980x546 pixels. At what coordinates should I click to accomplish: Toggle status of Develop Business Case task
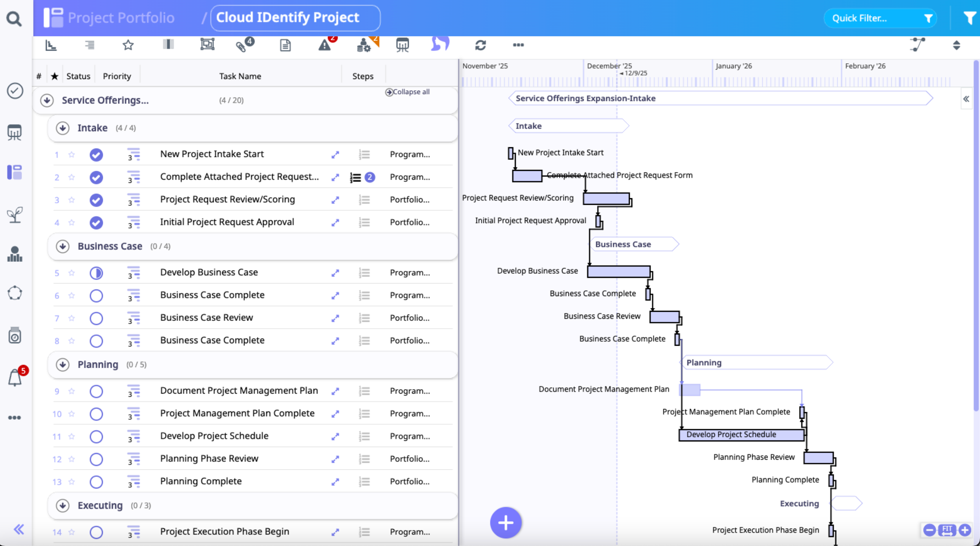coord(96,273)
